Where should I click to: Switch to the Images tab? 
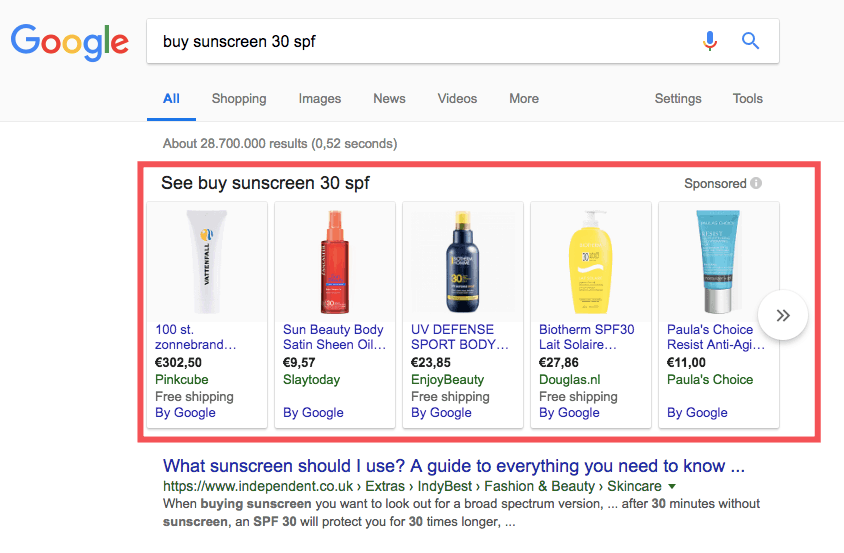(x=320, y=99)
